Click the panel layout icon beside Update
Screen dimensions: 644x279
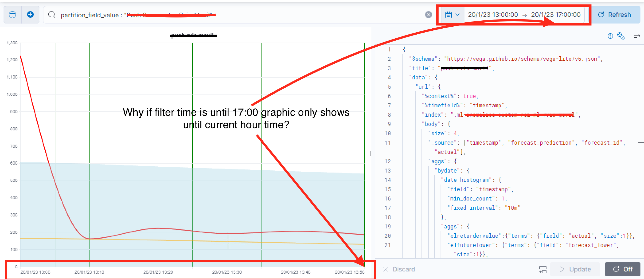click(543, 269)
